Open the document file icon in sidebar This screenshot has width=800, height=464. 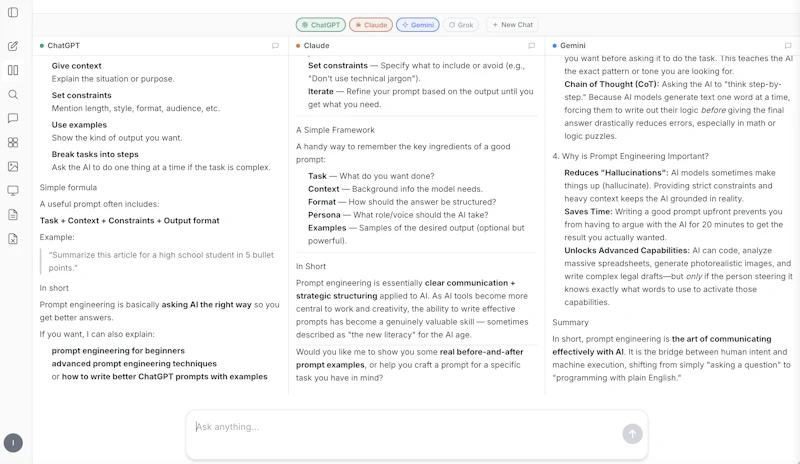tap(13, 214)
